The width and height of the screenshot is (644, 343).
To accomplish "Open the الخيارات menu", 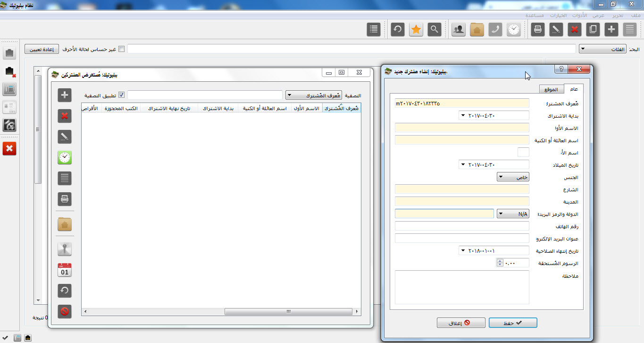I will pyautogui.click(x=558, y=15).
